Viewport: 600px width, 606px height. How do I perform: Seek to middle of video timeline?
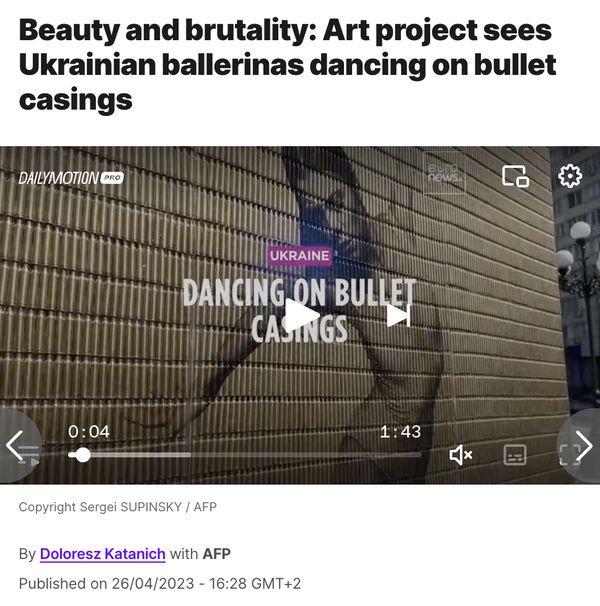click(x=245, y=455)
